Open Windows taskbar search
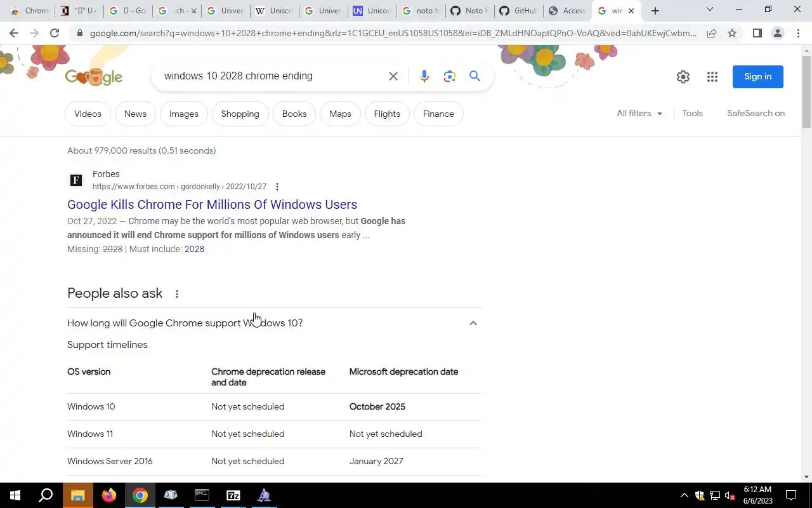The image size is (812, 508). pyautogui.click(x=46, y=495)
